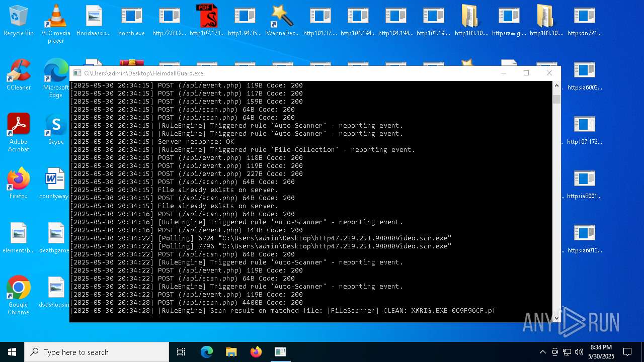Open the first http183.30 folder
644x362 pixels.
pos(471,21)
